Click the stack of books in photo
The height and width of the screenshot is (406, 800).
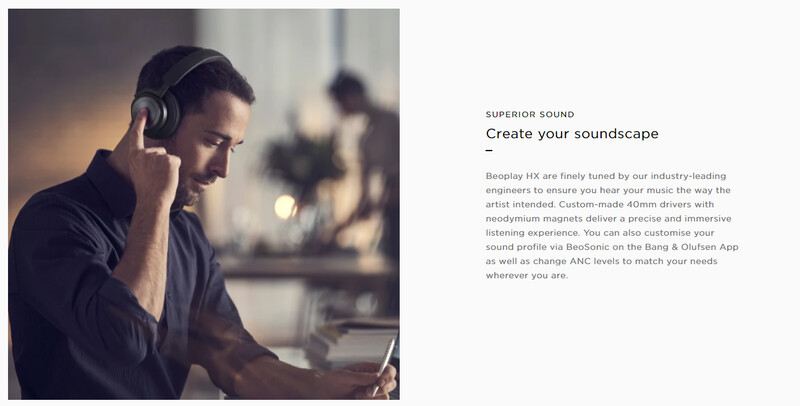354,343
